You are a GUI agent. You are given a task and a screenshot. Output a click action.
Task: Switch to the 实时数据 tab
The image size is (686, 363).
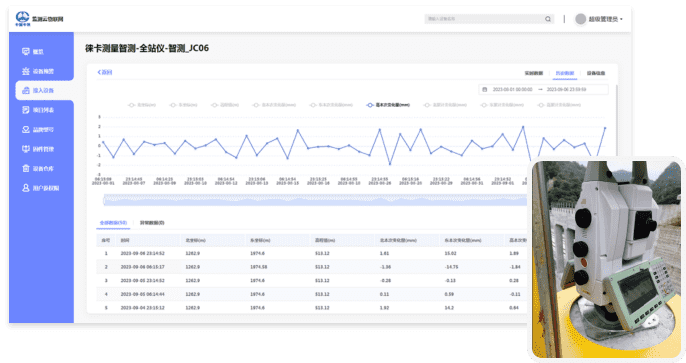coord(534,73)
